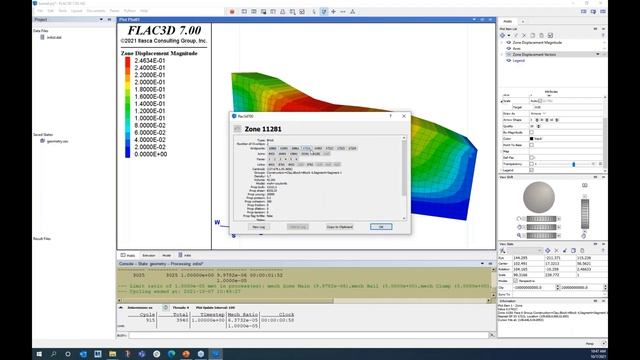Toggle eye visibility of Axes plot item

tap(509, 48)
